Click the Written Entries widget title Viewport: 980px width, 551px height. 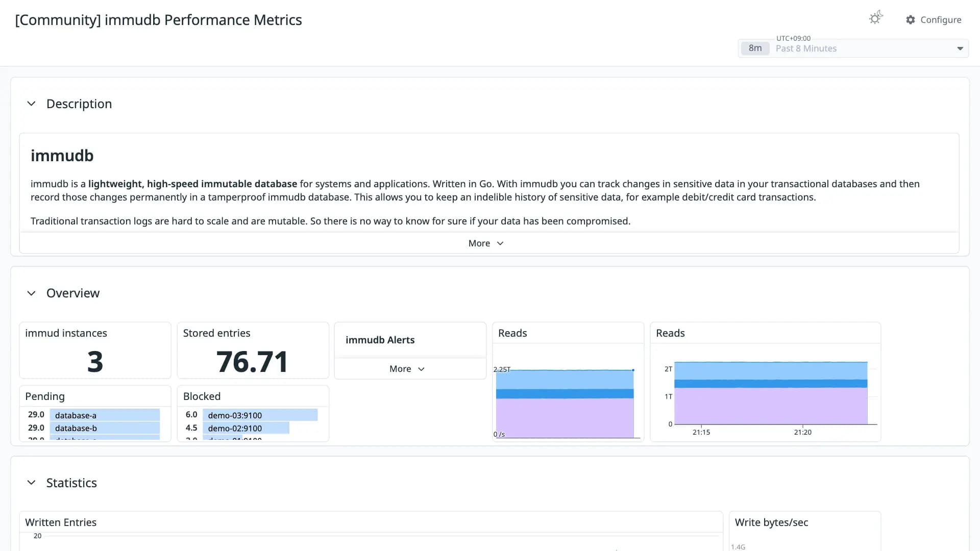click(x=61, y=522)
